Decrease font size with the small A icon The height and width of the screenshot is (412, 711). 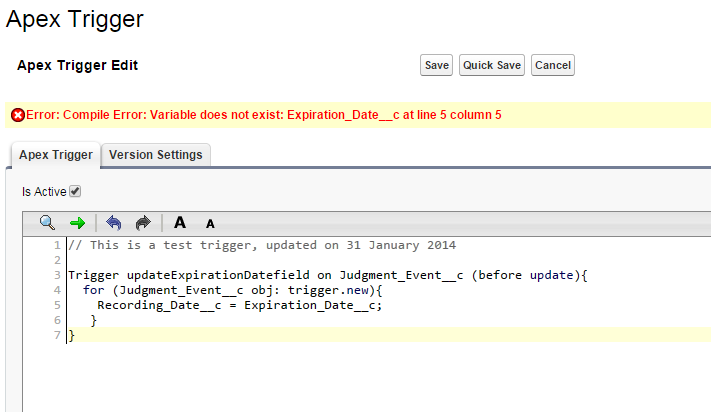coord(210,224)
